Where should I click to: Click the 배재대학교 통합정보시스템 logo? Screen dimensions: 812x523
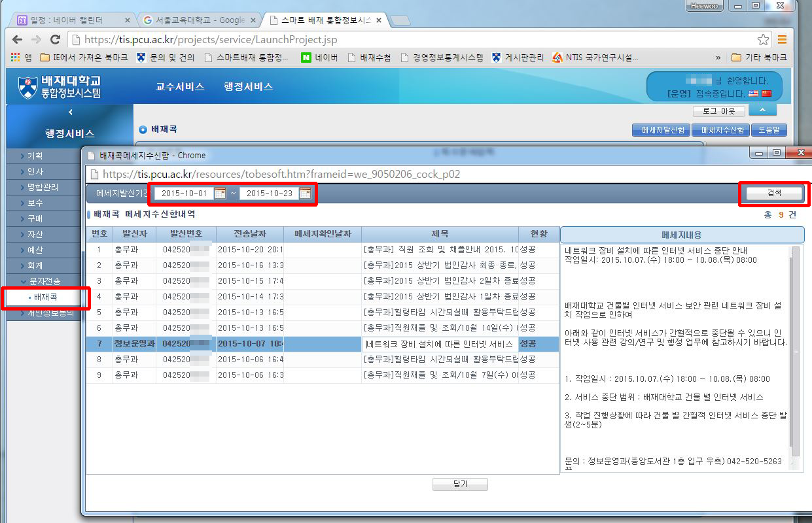pos(59,86)
